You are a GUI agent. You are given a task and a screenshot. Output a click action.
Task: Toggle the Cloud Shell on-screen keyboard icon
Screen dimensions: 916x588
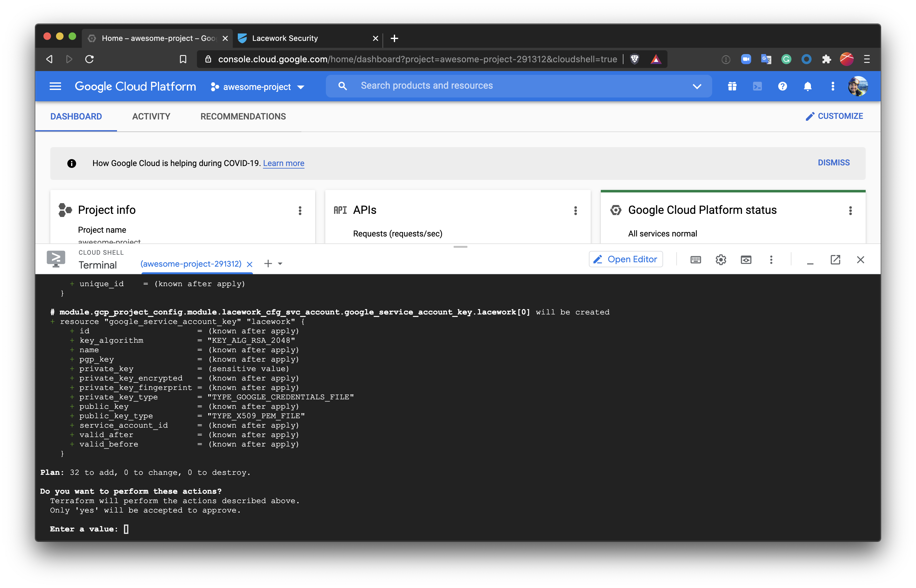695,260
